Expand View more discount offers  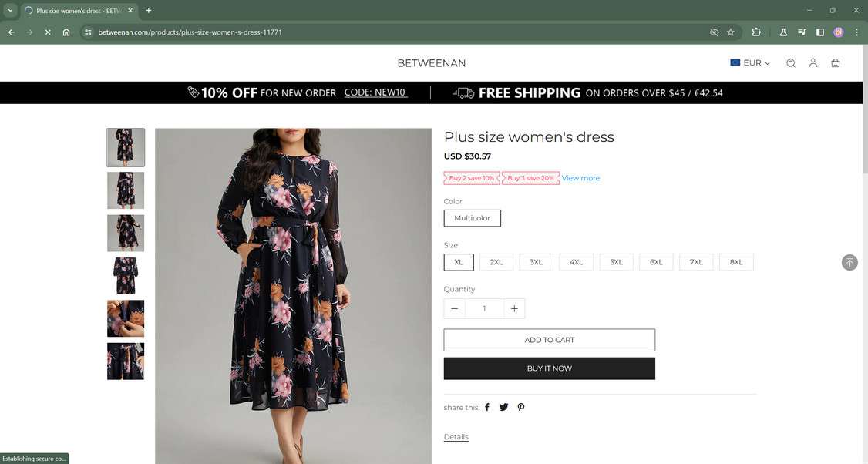pyautogui.click(x=580, y=178)
